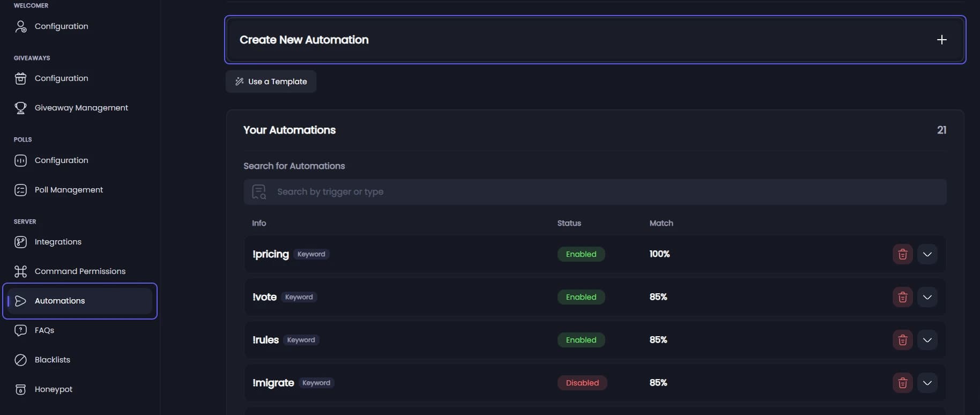Expand the !vote automation row

click(x=927, y=297)
